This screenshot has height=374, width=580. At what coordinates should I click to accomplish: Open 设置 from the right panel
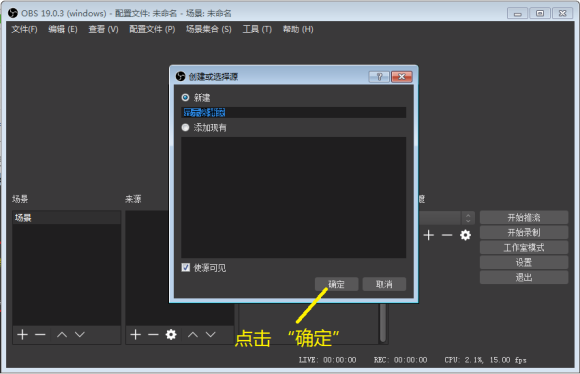point(524,262)
